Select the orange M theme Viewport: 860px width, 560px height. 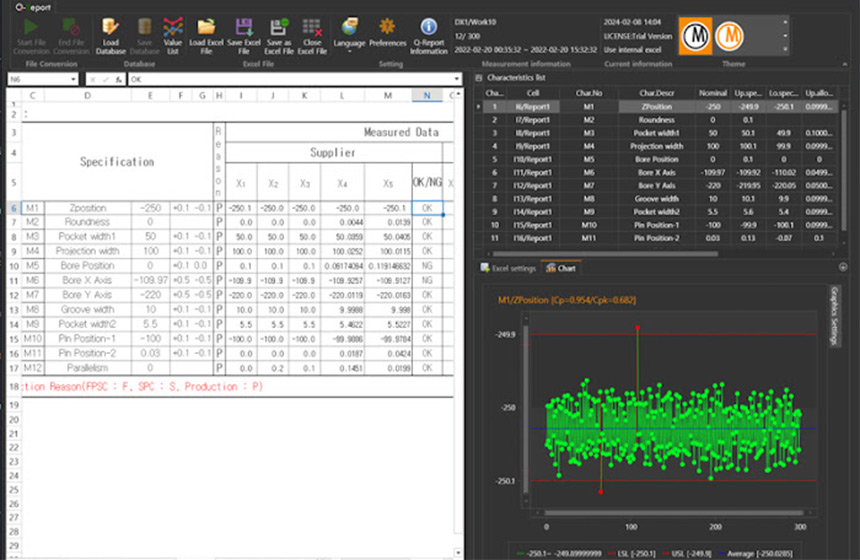click(x=729, y=36)
